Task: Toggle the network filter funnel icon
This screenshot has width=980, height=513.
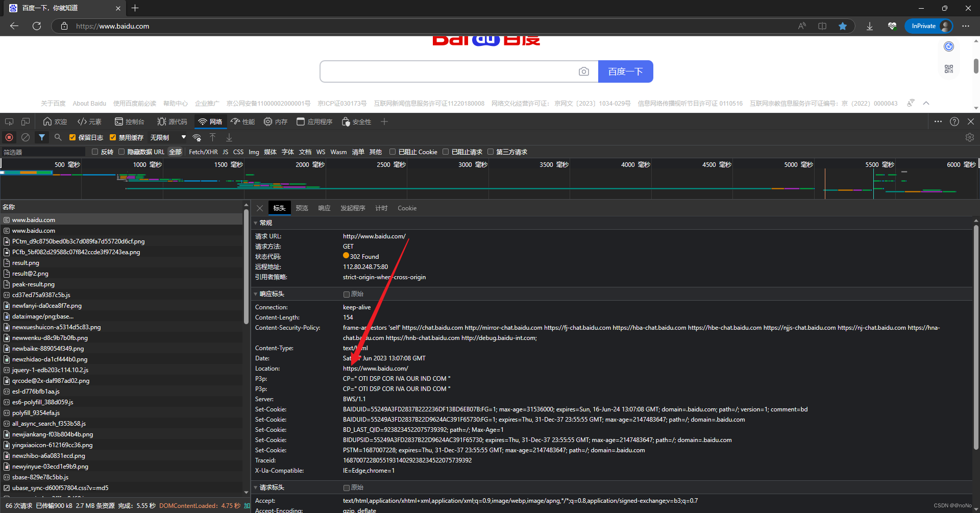Action: click(42, 137)
